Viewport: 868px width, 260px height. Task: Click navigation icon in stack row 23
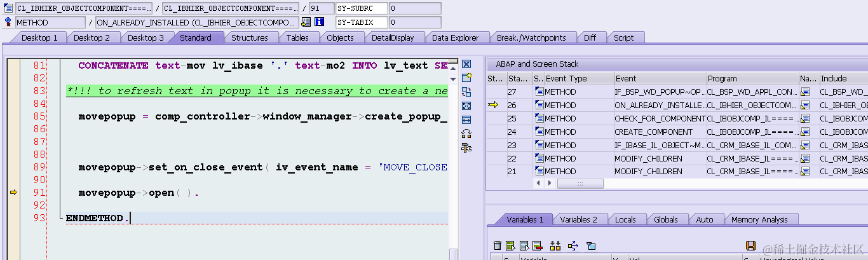click(805, 145)
